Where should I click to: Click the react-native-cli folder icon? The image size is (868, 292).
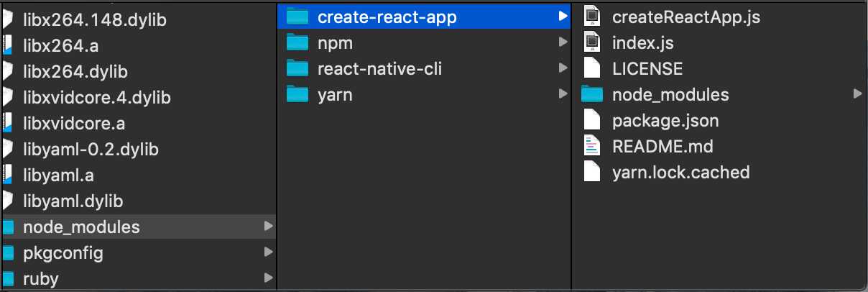tap(297, 68)
